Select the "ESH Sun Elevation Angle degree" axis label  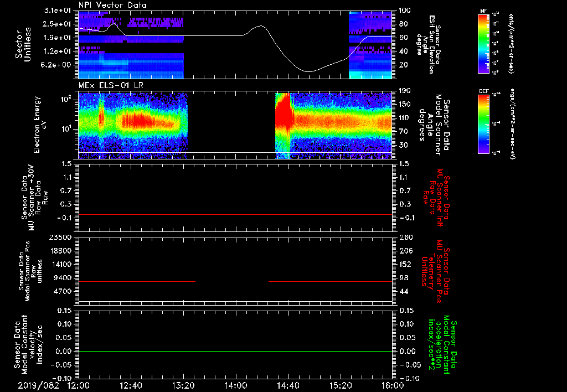(x=428, y=44)
